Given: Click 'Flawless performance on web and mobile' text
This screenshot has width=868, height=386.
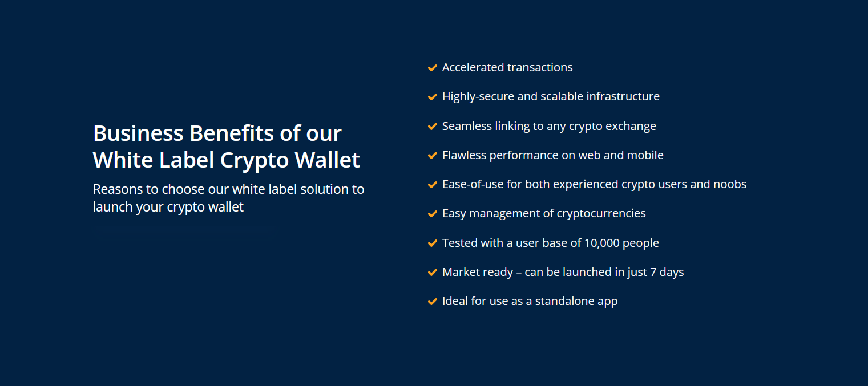Looking at the screenshot, I should point(552,155).
